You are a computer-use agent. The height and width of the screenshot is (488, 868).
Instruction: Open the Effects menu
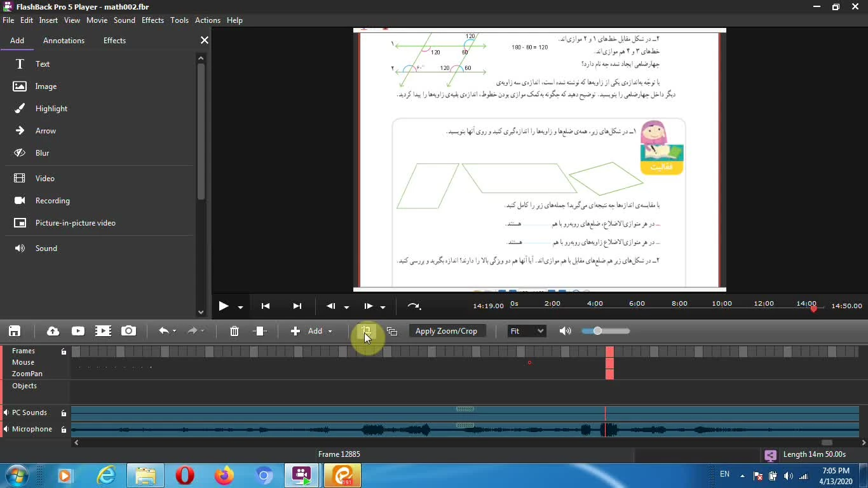point(153,20)
